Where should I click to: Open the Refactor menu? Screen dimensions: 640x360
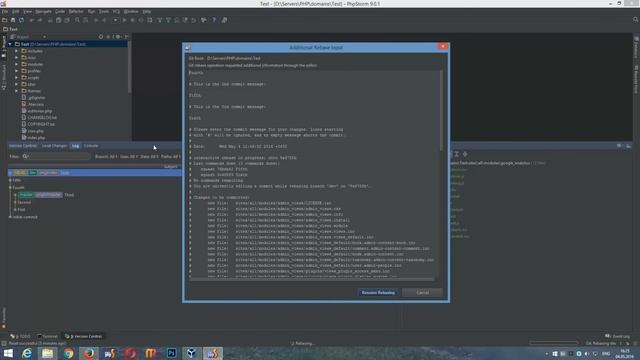pyautogui.click(x=76, y=11)
